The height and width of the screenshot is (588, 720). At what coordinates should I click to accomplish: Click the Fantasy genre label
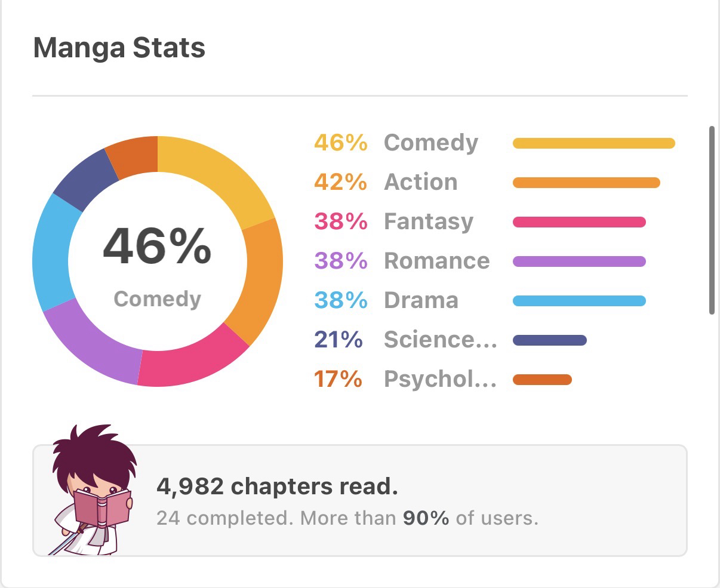pyautogui.click(x=428, y=221)
